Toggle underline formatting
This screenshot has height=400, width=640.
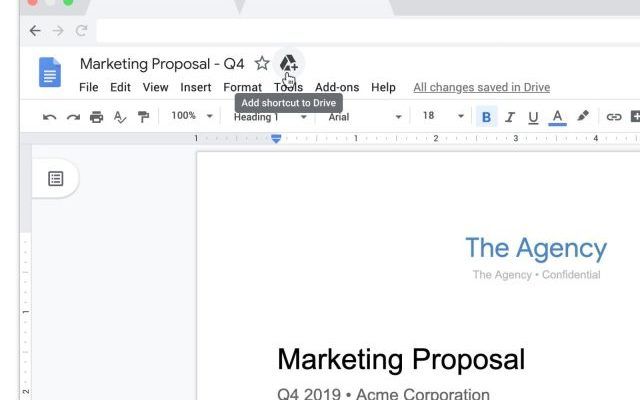533,117
